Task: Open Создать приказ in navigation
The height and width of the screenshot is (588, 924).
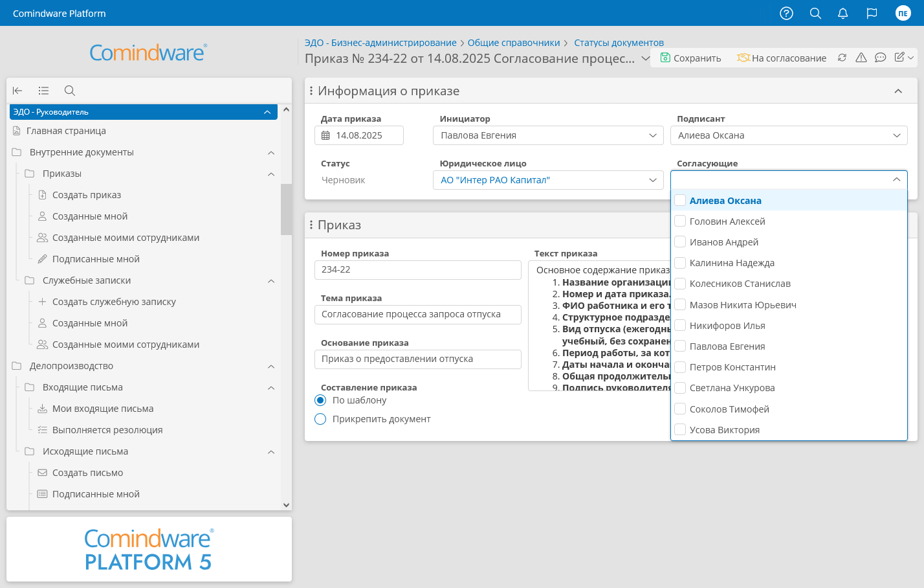Action: click(x=87, y=195)
